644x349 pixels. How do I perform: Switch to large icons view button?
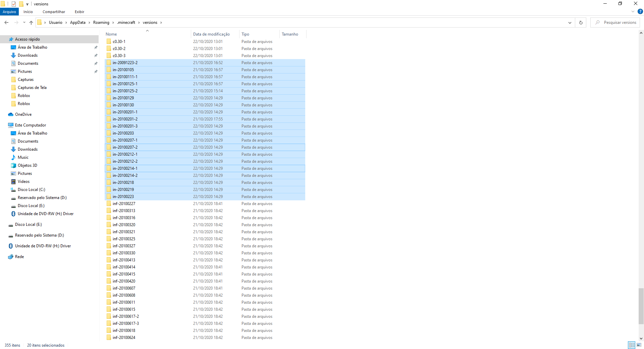(x=639, y=345)
